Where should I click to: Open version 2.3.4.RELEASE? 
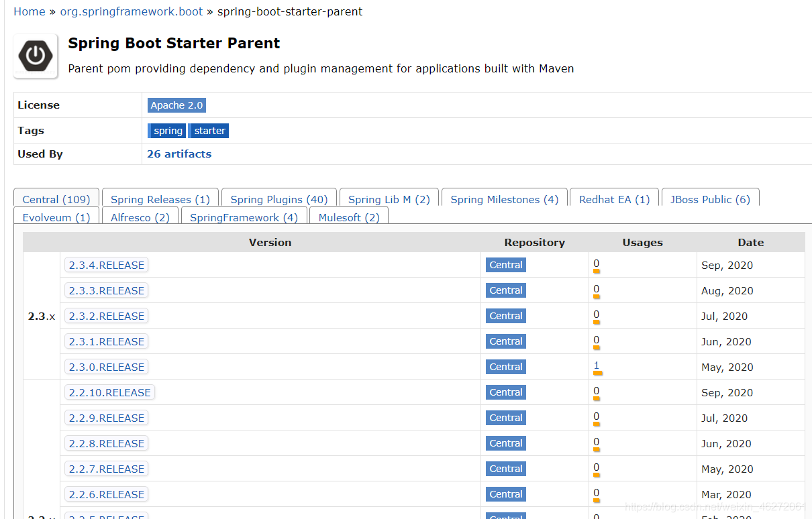107,265
